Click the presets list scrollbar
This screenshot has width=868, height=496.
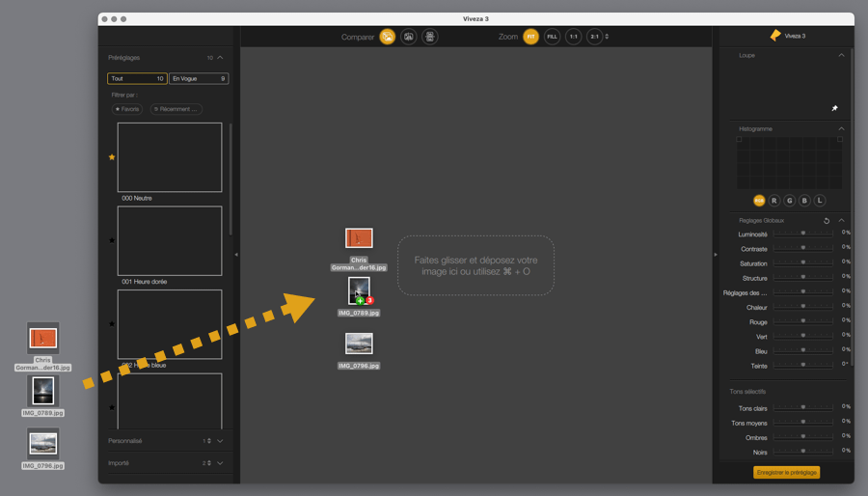(231, 179)
